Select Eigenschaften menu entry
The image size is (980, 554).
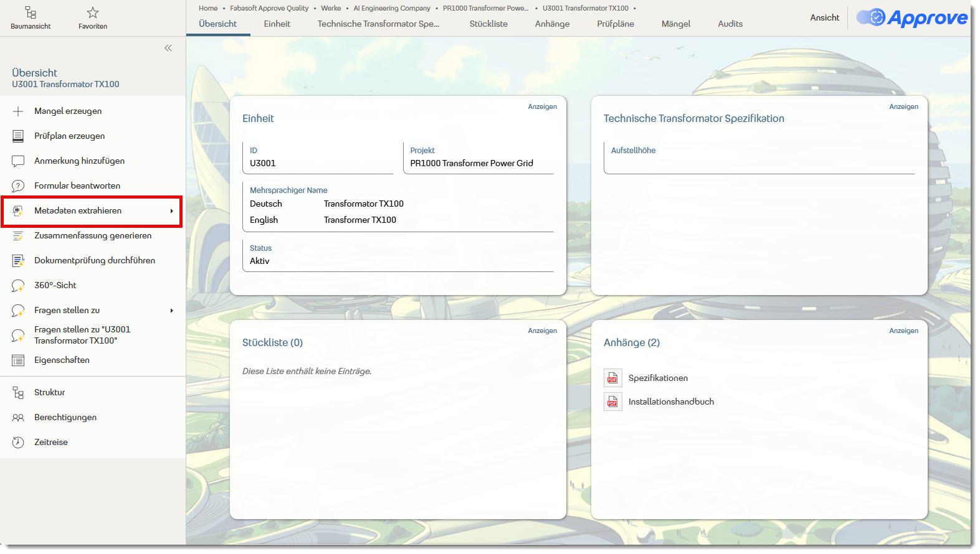coord(93,360)
